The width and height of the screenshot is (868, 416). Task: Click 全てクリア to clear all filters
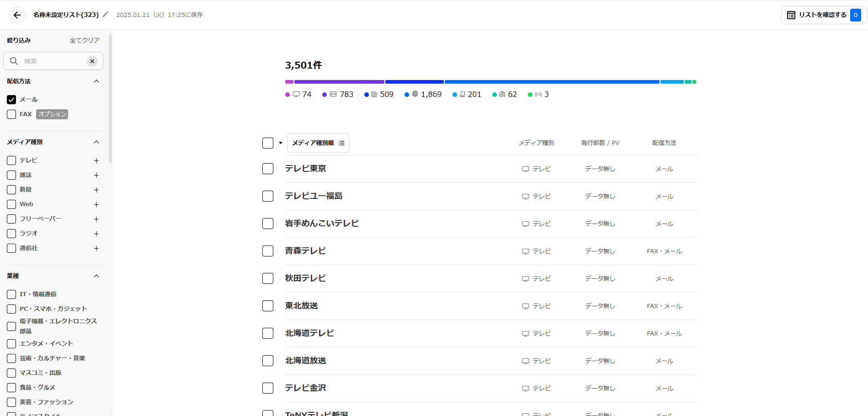click(x=85, y=41)
